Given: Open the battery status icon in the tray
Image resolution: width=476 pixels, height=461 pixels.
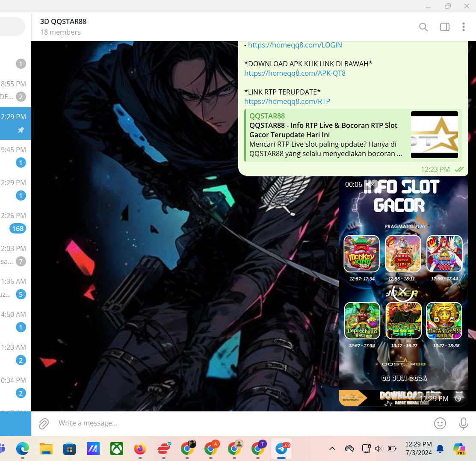Looking at the screenshot, I should [x=392, y=449].
